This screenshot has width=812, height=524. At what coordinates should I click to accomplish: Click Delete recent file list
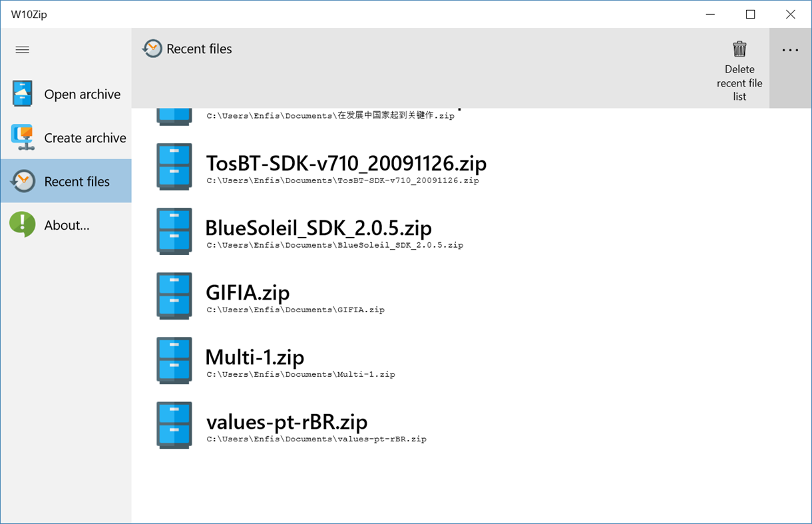tap(739, 69)
